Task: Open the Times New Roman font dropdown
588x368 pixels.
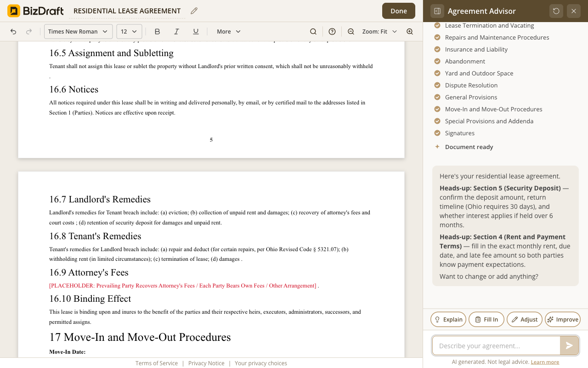Action: point(78,31)
